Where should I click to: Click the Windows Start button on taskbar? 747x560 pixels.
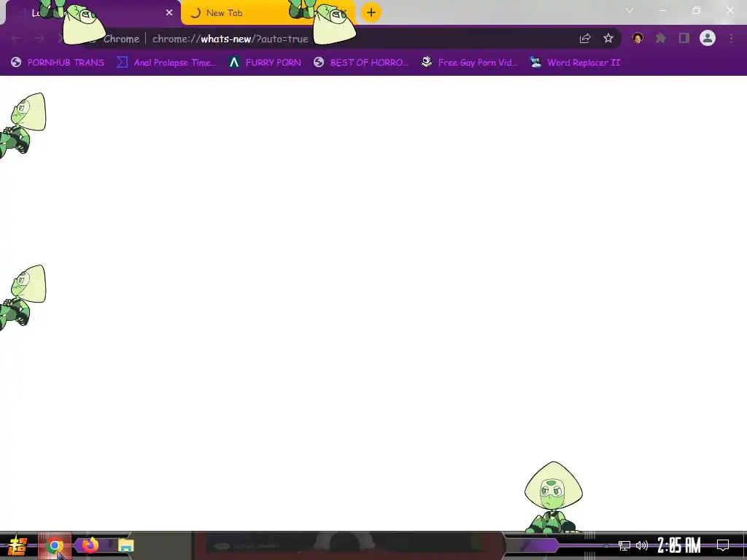click(18, 545)
